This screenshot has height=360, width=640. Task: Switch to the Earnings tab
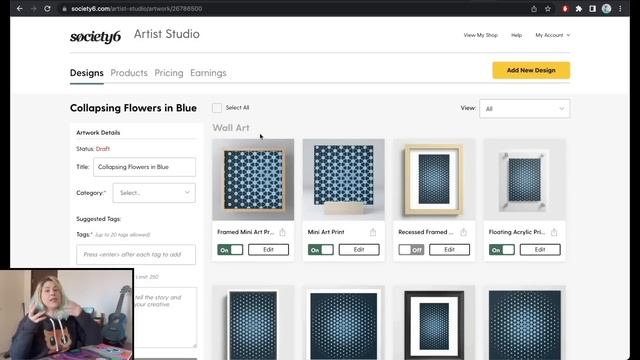(208, 73)
